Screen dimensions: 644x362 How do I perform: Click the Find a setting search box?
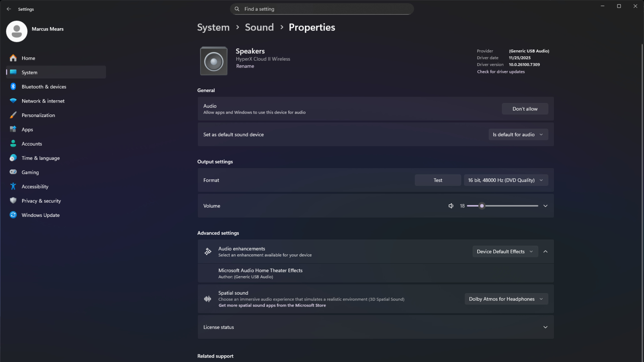(x=322, y=9)
